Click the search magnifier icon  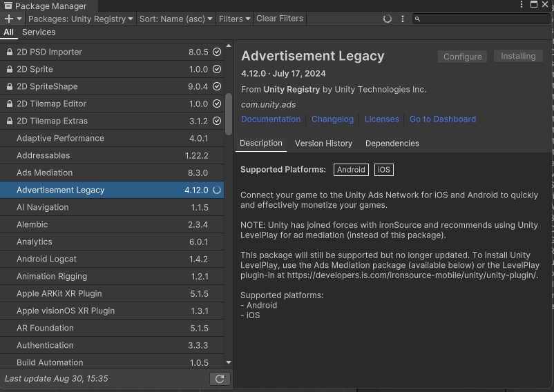pos(417,19)
